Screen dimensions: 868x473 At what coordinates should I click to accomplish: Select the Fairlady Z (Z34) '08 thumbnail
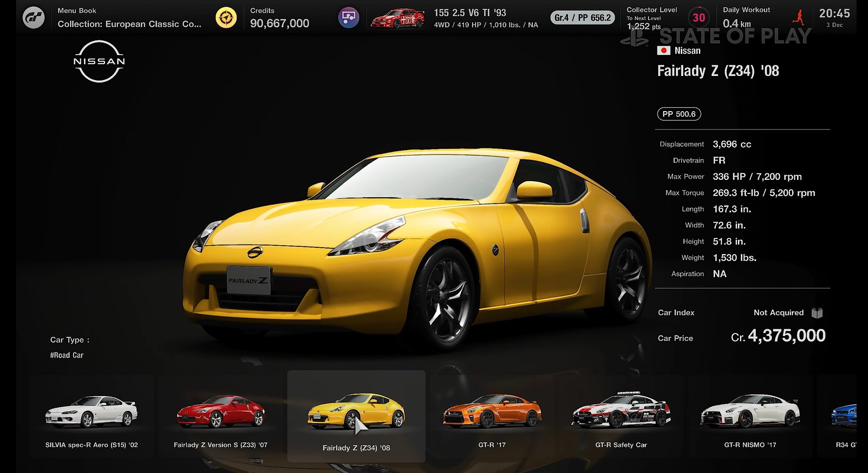356,416
